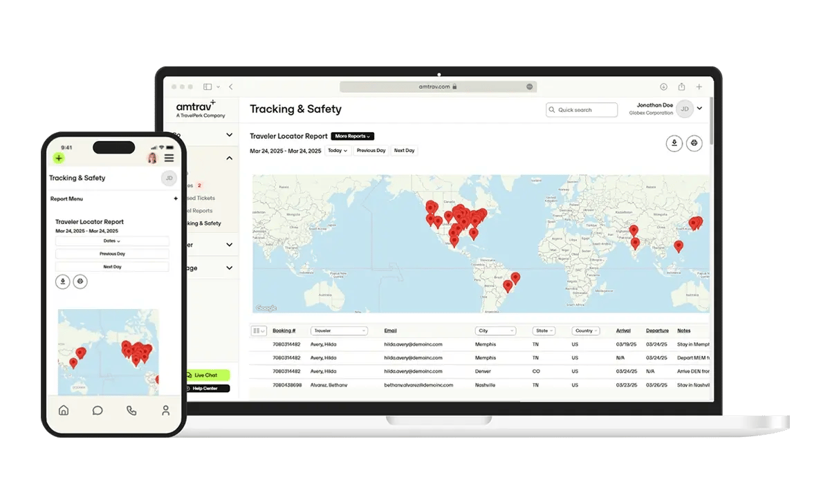This screenshot has height=504, width=830.
Task: Tap the profile icon in phone bottom bar
Action: (x=165, y=410)
